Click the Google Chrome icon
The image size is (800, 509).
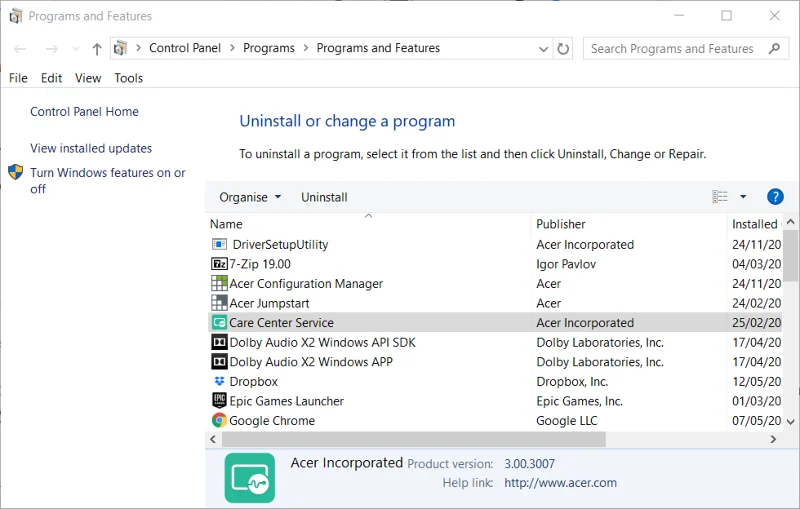click(219, 420)
